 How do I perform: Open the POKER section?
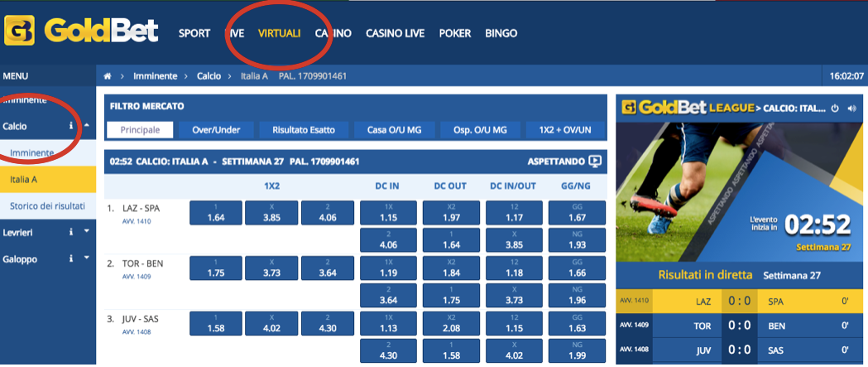(455, 33)
